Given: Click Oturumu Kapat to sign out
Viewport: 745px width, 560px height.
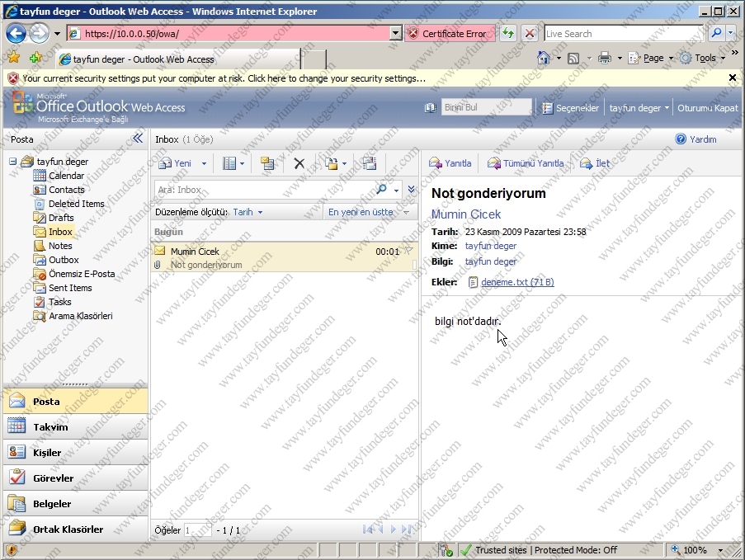Looking at the screenshot, I should coord(708,108).
